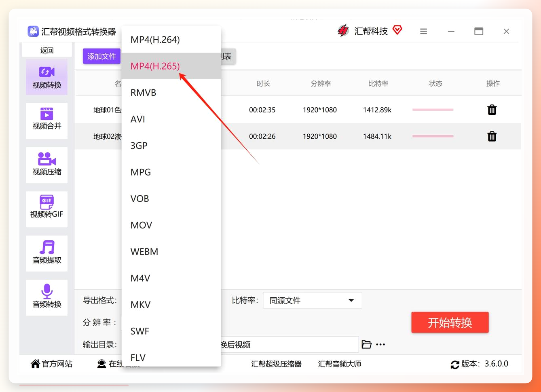The image size is (541, 392).
Task: Click the 返回 button
Action: (47, 50)
